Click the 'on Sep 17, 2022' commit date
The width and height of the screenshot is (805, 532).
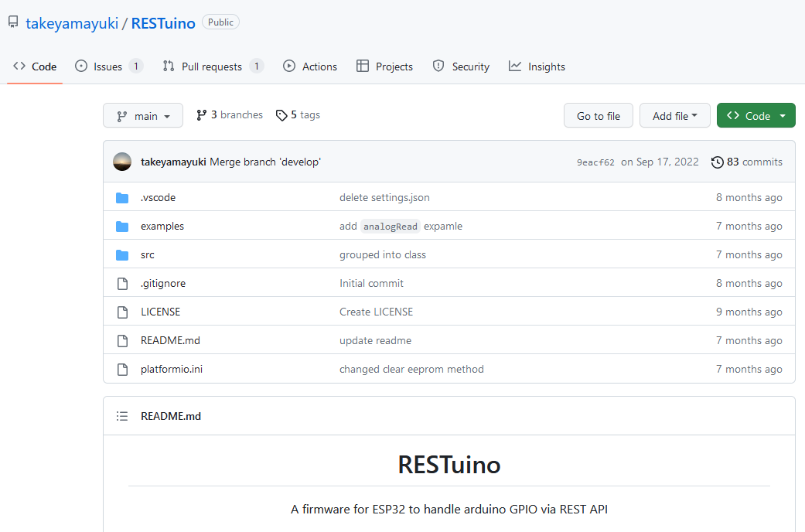click(x=660, y=162)
